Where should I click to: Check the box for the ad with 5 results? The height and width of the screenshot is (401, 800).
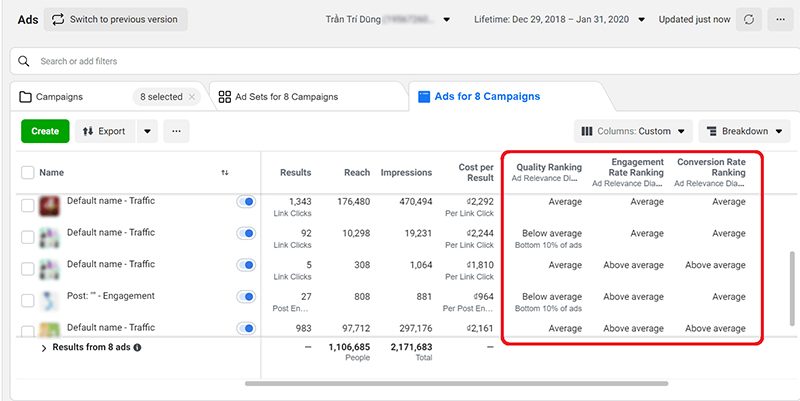click(28, 269)
